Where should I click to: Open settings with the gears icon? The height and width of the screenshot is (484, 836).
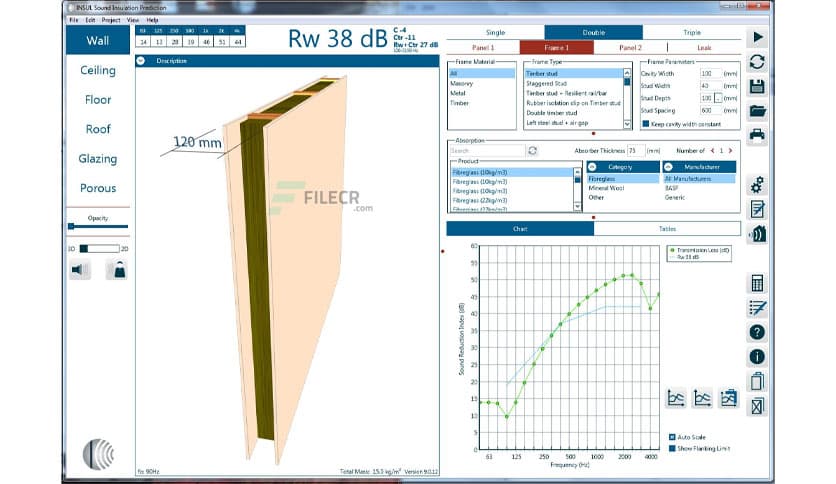[x=758, y=185]
